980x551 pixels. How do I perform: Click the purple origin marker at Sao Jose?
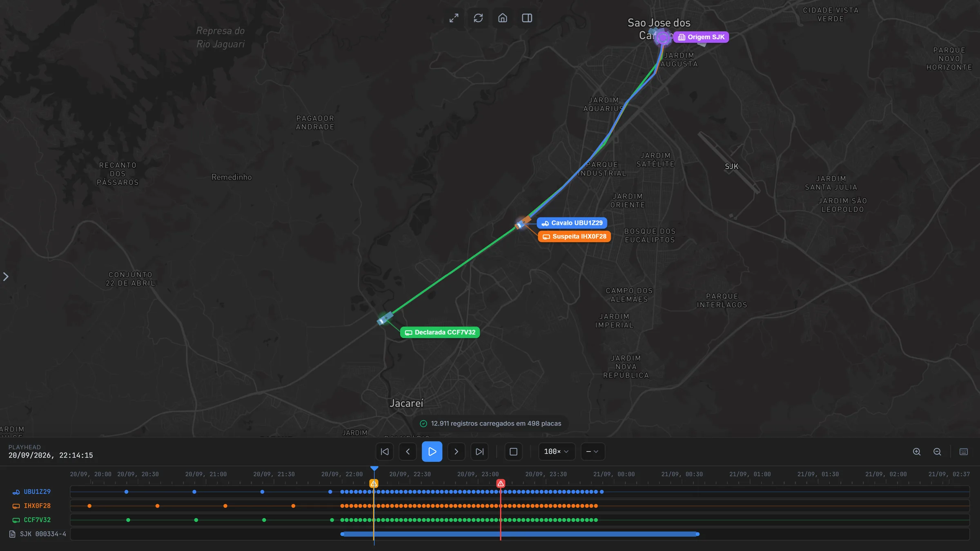(x=662, y=38)
